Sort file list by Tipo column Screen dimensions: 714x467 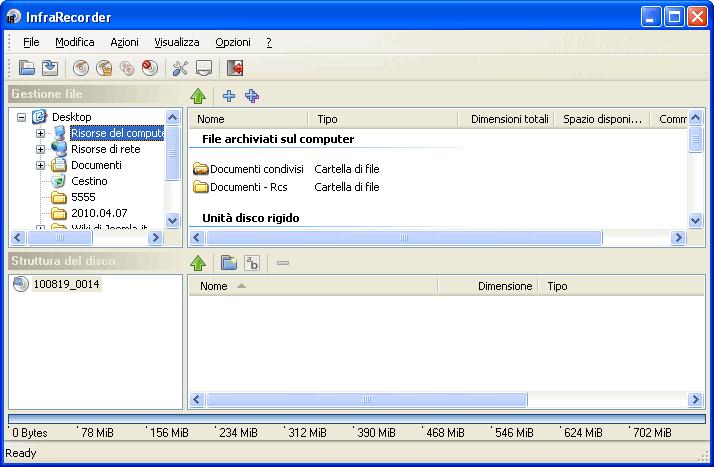pos(382,119)
